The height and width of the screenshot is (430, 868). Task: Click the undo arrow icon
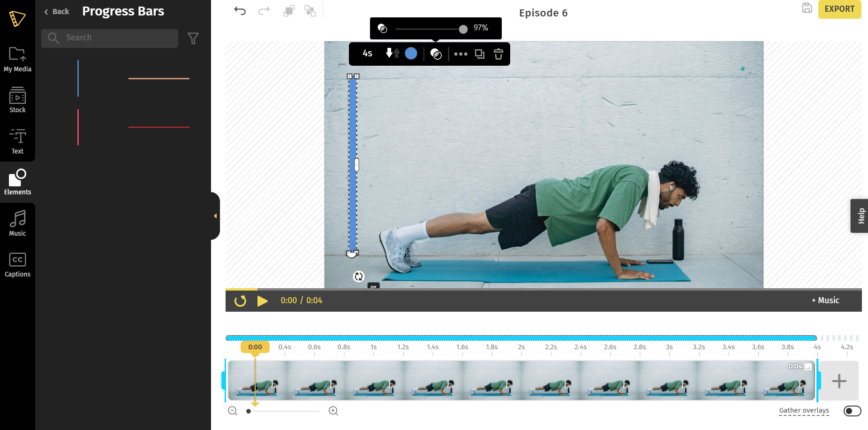tap(240, 11)
